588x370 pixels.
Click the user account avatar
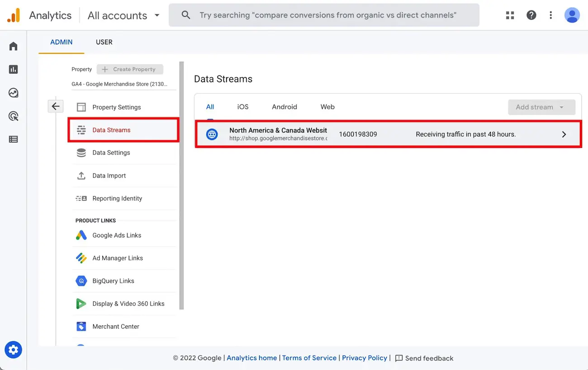[x=572, y=15]
